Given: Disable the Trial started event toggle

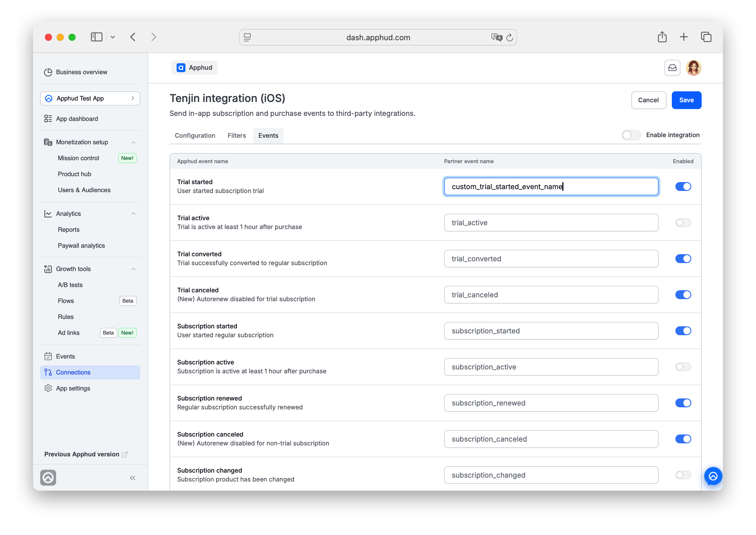Looking at the screenshot, I should click(683, 187).
